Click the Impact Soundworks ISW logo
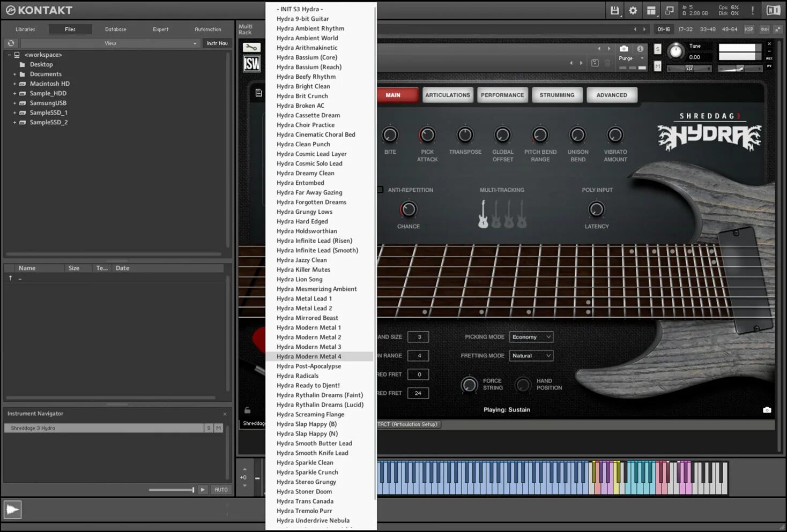This screenshot has width=787, height=532. [251, 63]
